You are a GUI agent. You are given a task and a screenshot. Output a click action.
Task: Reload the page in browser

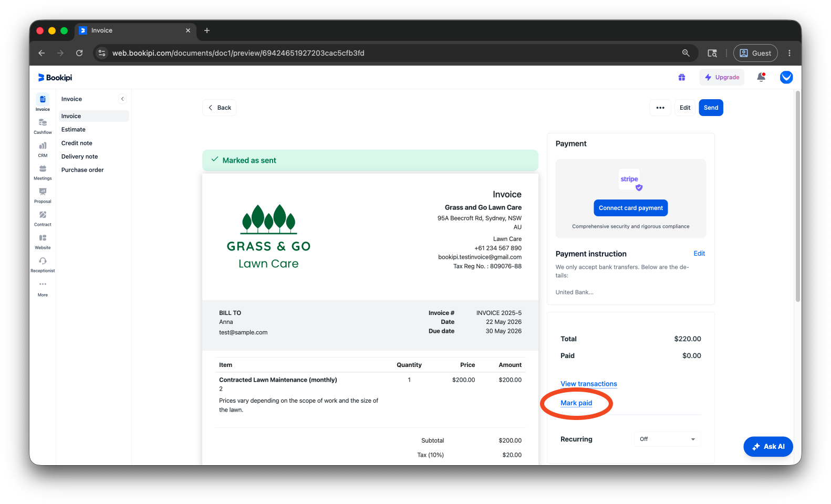(79, 53)
